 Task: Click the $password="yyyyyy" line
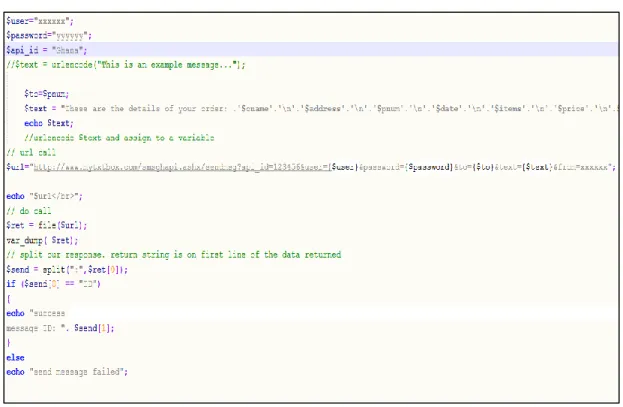49,35
